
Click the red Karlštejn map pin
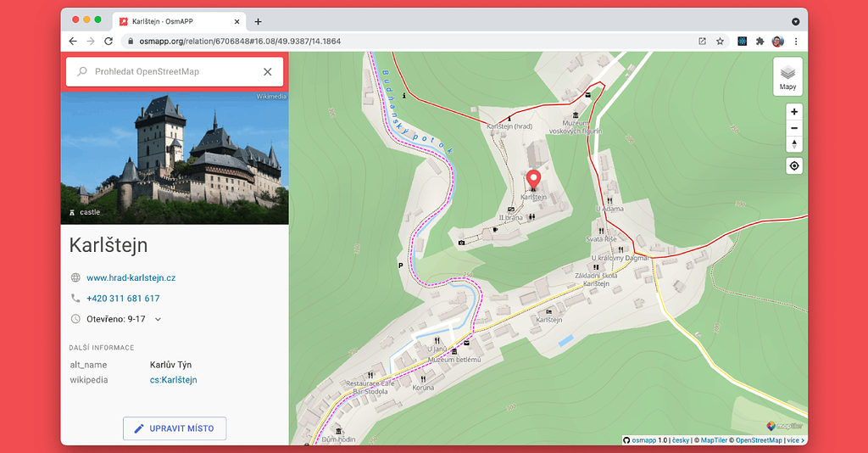[533, 180]
